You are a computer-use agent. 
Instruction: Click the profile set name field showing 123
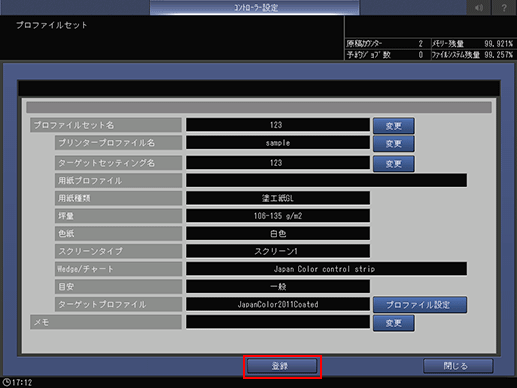tap(278, 125)
